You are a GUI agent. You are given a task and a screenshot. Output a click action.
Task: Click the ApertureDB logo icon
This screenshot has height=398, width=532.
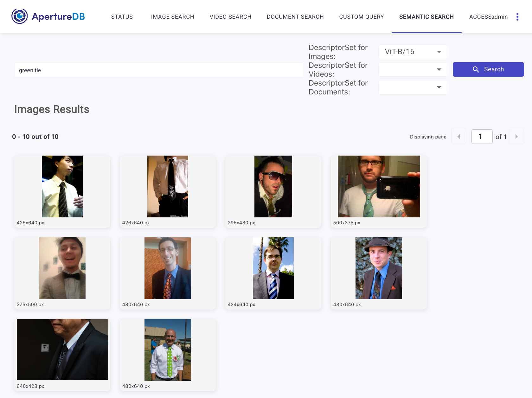coord(20,16)
